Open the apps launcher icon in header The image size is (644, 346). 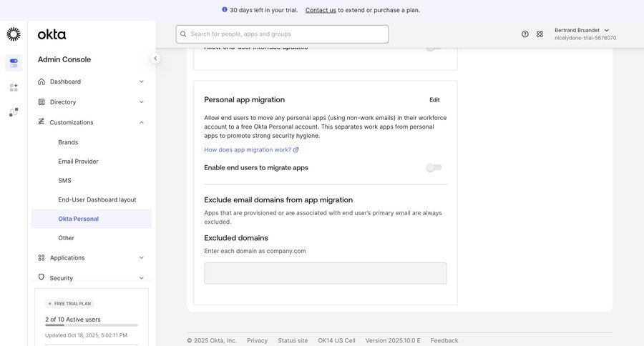(x=540, y=34)
